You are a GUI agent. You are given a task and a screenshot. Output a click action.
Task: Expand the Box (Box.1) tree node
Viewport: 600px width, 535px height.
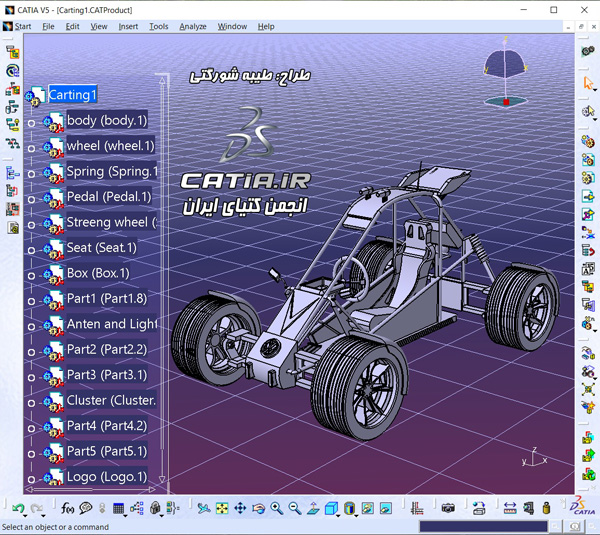coord(31,276)
